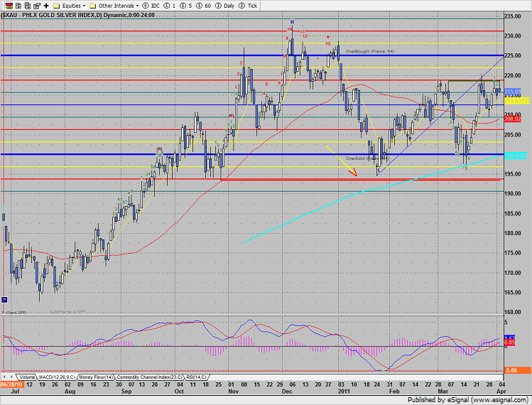The height and width of the screenshot is (405, 532).
Task: Click the left tab scroll arrow
Action: (4, 377)
